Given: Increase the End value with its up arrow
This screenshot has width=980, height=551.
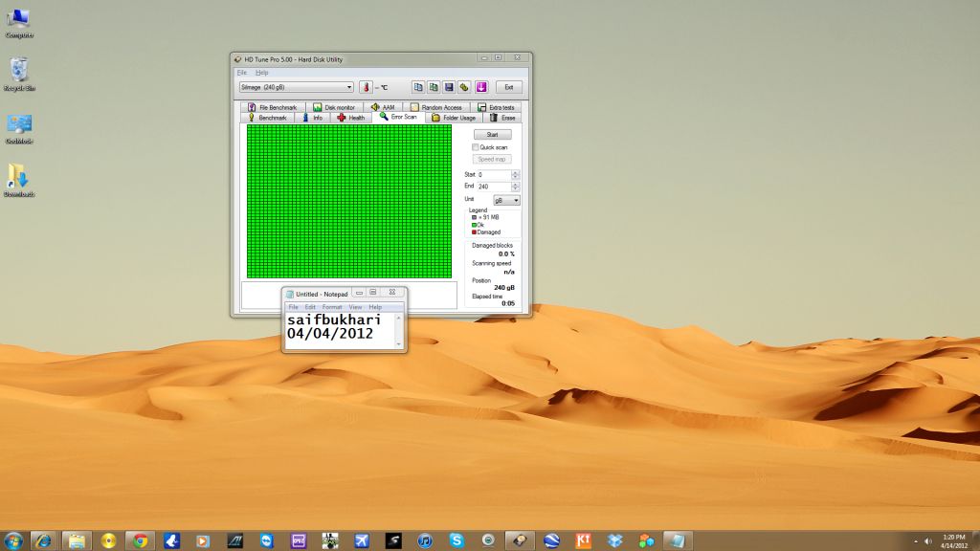Looking at the screenshot, I should coord(516,185).
